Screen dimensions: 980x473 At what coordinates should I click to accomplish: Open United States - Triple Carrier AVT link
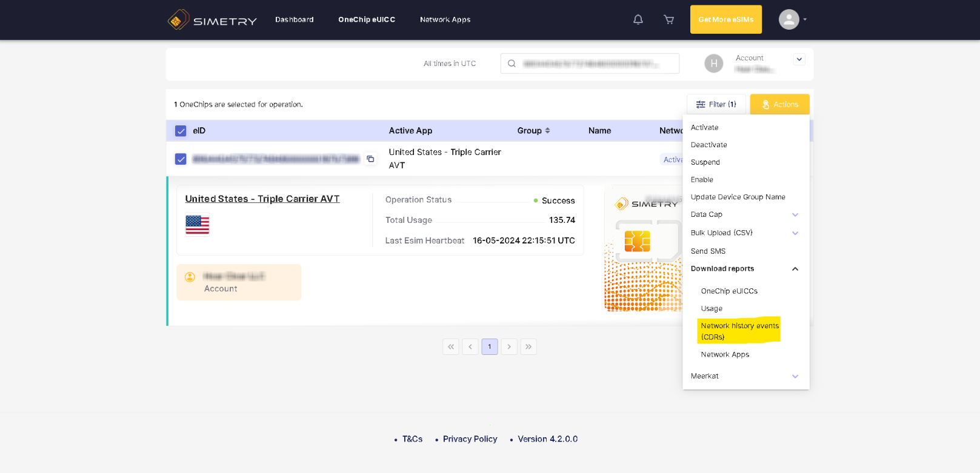click(262, 199)
